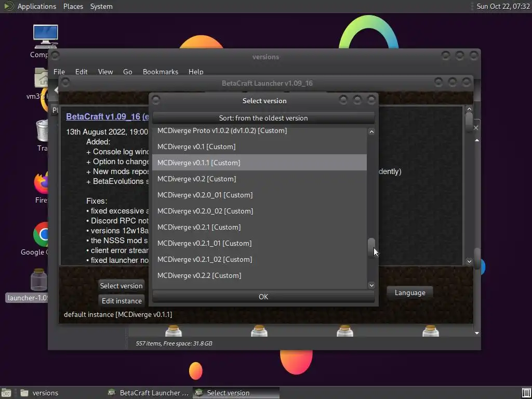Click the 557 items free space status text
Image resolution: width=532 pixels, height=399 pixels.
(x=174, y=343)
